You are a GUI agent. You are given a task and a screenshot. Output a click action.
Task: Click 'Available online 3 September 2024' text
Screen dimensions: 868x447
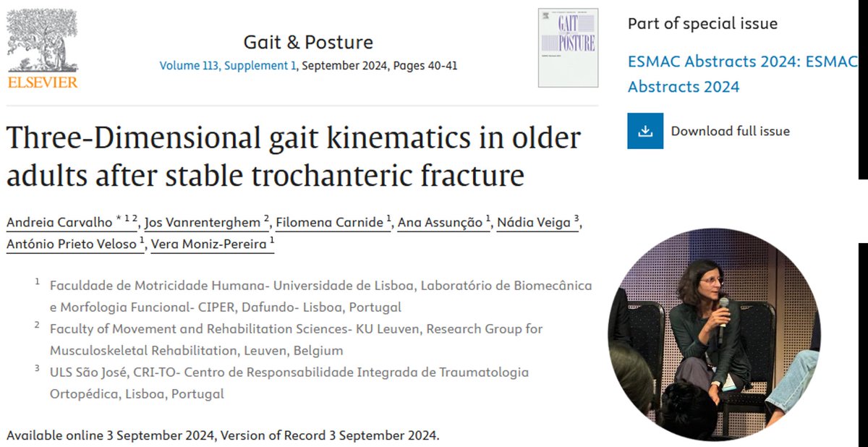tap(110, 436)
